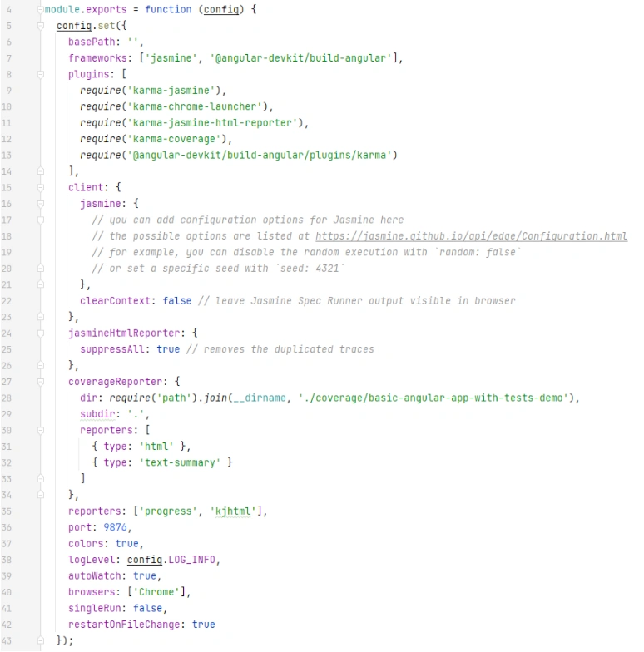Click the './coverage/basic-angular-app-with-tests-demo' string
644x652 pixels.
coord(433,398)
